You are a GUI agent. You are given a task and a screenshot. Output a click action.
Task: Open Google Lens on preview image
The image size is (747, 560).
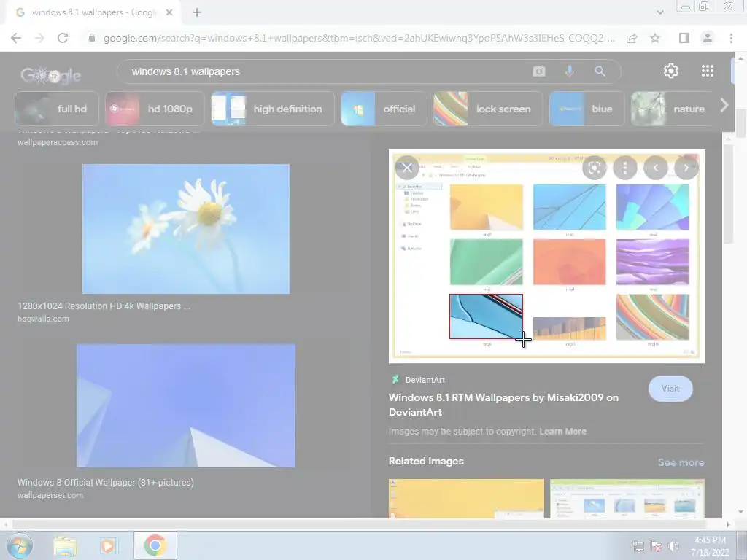[594, 168]
